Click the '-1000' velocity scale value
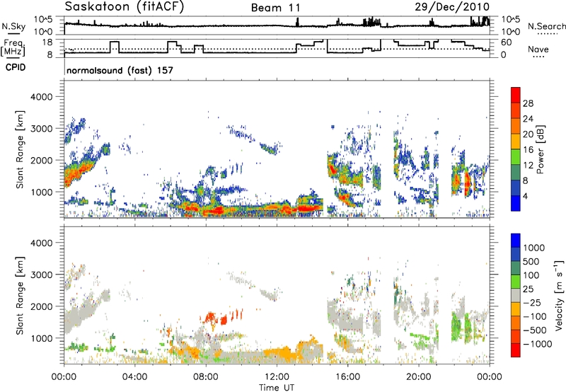The width and height of the screenshot is (566, 392). pyautogui.click(x=537, y=344)
